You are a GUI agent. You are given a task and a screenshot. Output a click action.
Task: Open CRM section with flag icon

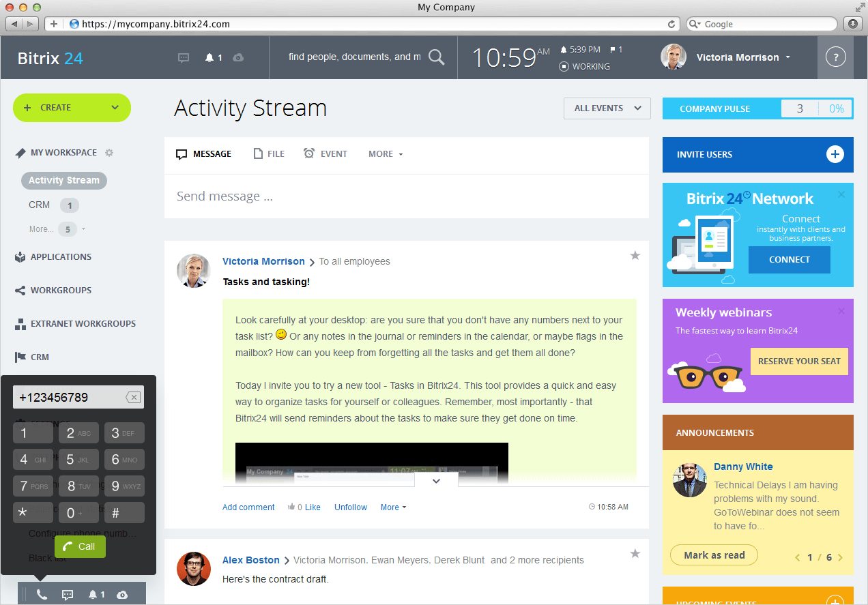(32, 357)
